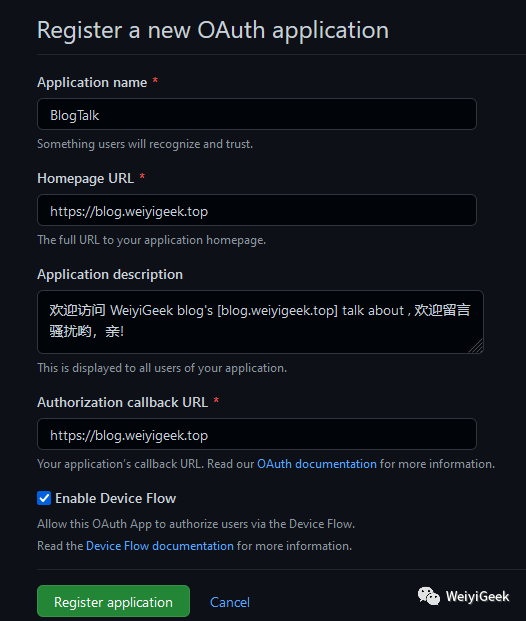Cancel the OAuth application registration
Viewport: 526px width, 621px height.
pos(230,602)
